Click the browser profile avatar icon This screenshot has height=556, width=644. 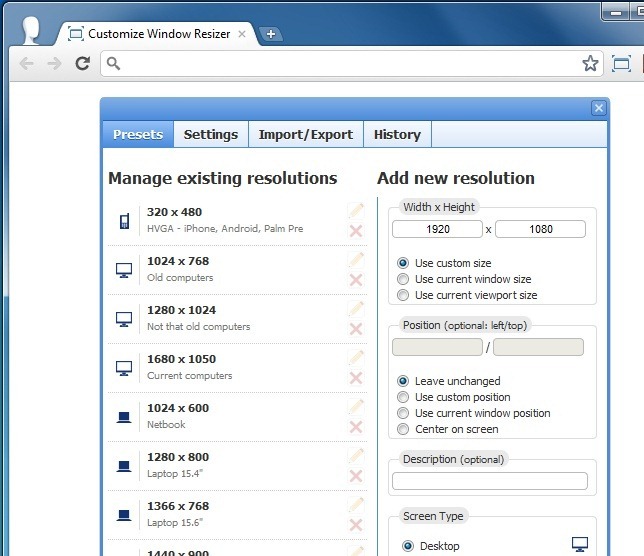pos(31,30)
